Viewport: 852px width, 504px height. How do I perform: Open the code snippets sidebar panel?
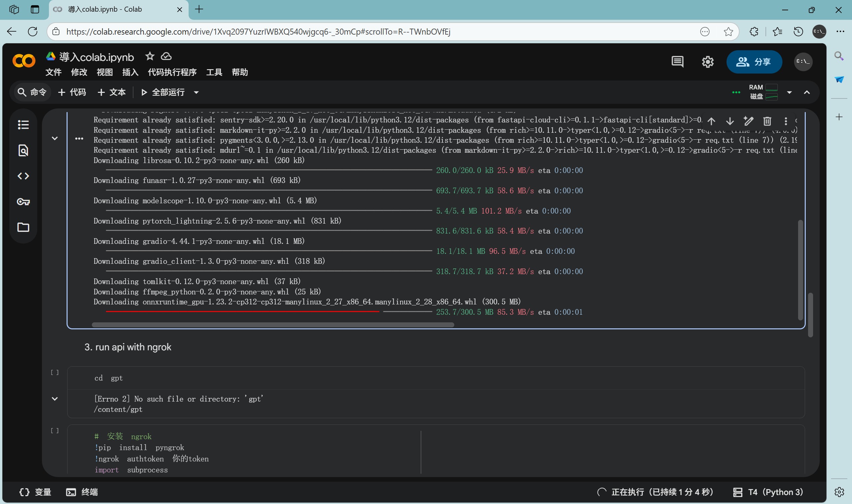[x=23, y=176]
